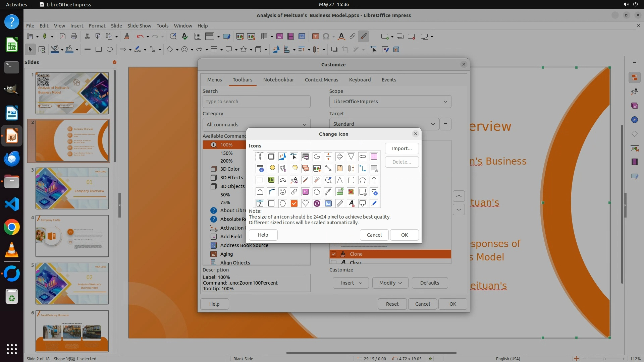Select the orange checkmark icon
Viewport: 644px width, 362px height.
click(294, 203)
